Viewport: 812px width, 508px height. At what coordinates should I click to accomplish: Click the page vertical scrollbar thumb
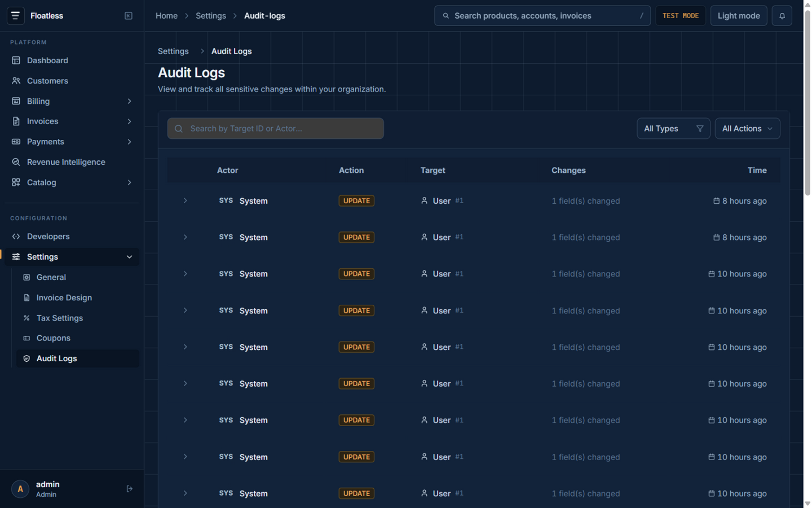(x=807, y=102)
